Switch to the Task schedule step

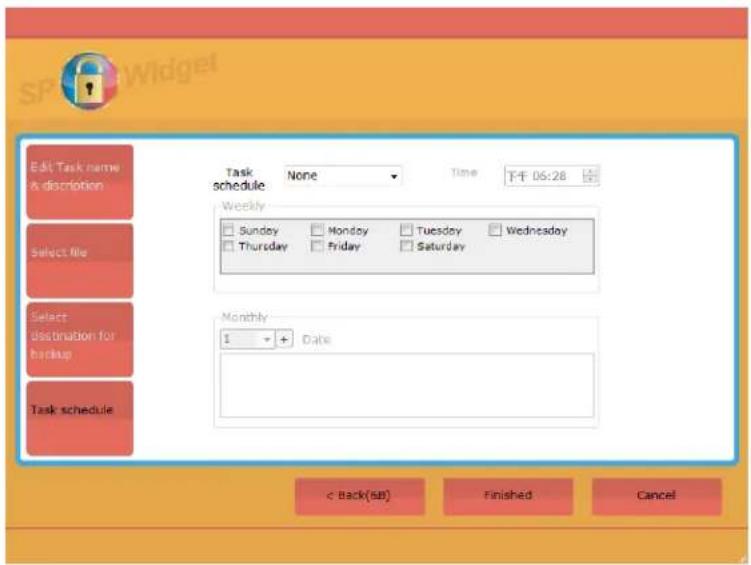(80, 418)
